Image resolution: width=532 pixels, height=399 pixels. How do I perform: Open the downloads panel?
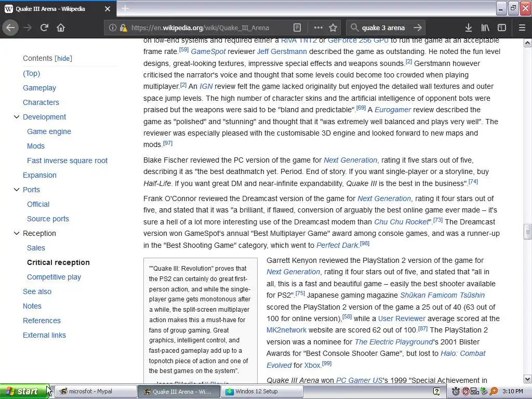469,28
